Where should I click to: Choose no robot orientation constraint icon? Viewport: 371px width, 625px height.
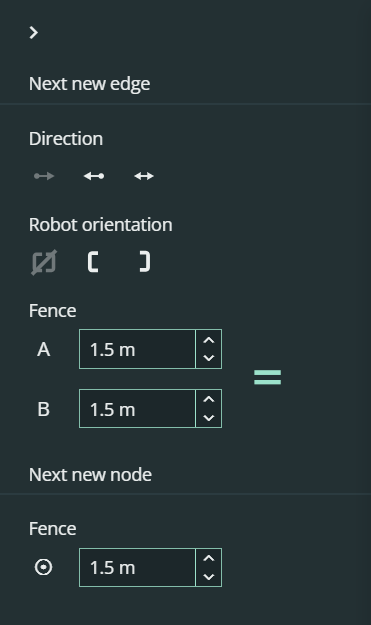click(44, 262)
